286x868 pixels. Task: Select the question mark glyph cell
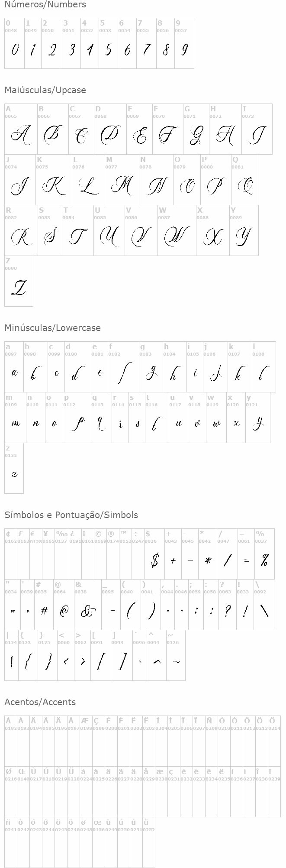tap(227, 605)
